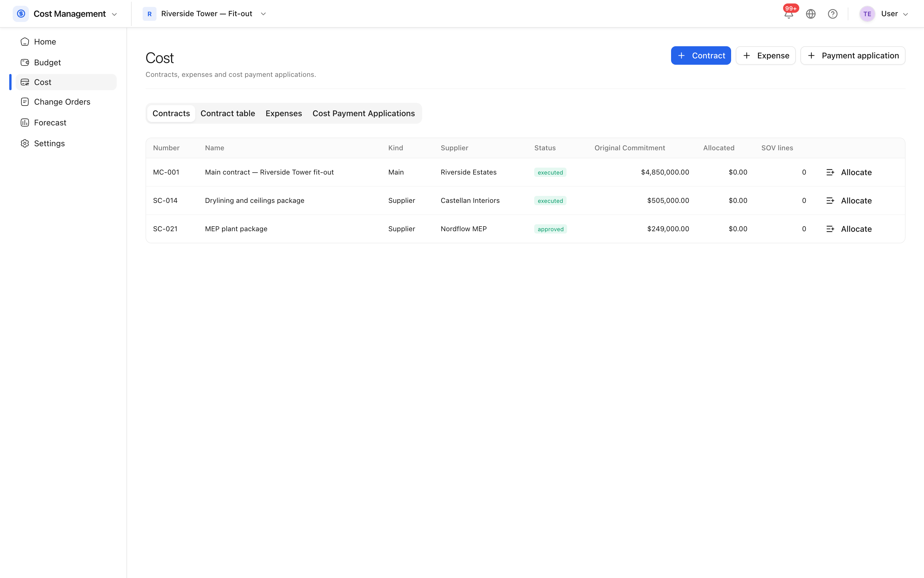Open the notifications bell icon
The image size is (924, 578).
point(789,14)
